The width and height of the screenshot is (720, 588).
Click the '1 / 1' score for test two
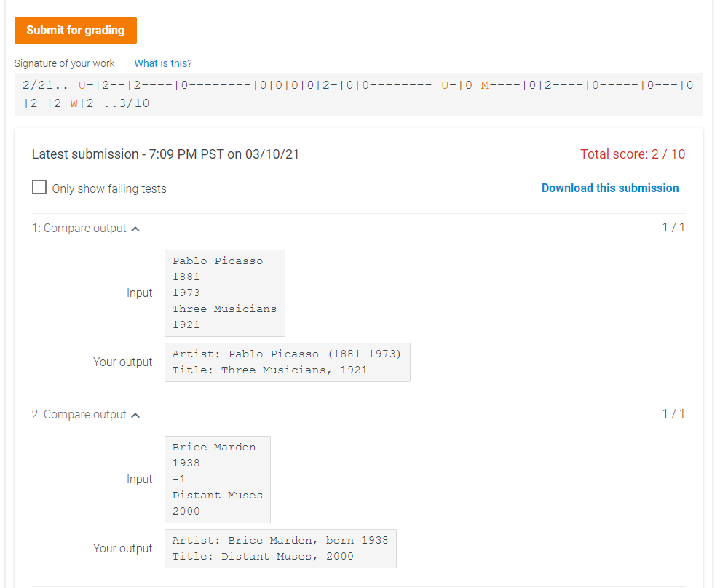pyautogui.click(x=673, y=413)
